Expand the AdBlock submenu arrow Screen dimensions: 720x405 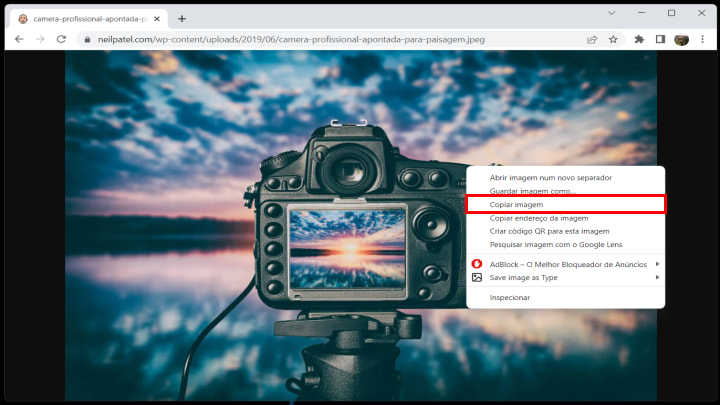pos(658,264)
